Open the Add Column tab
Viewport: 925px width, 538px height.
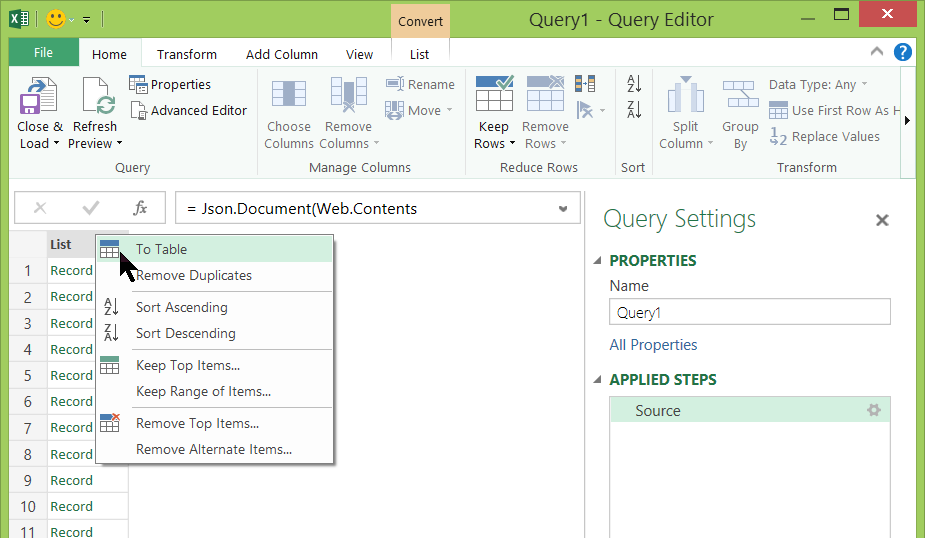(x=282, y=54)
